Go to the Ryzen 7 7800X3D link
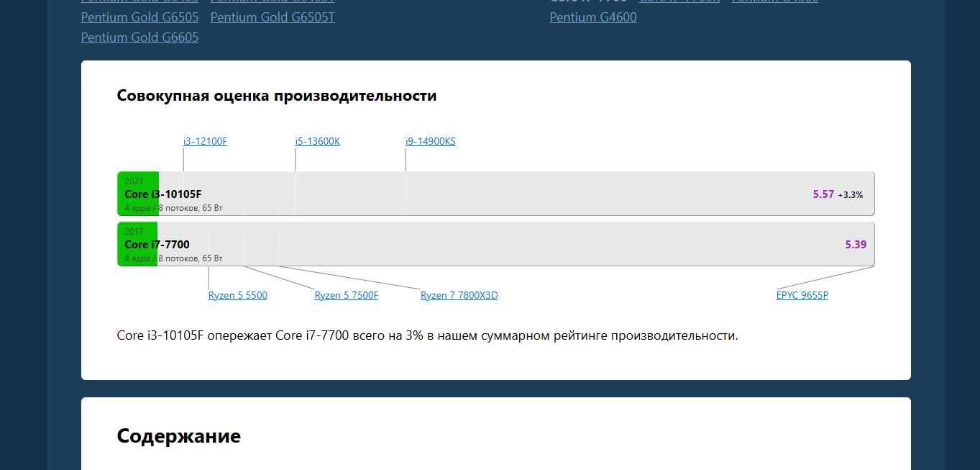 click(x=459, y=296)
